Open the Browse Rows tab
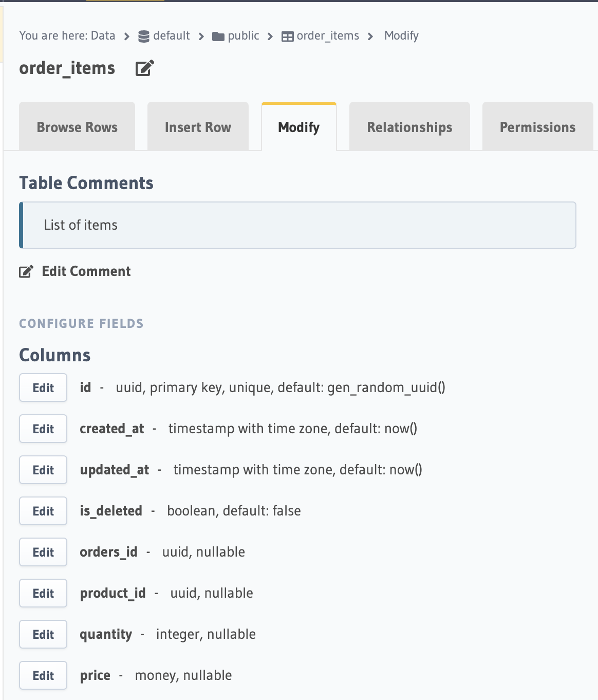 (x=77, y=127)
